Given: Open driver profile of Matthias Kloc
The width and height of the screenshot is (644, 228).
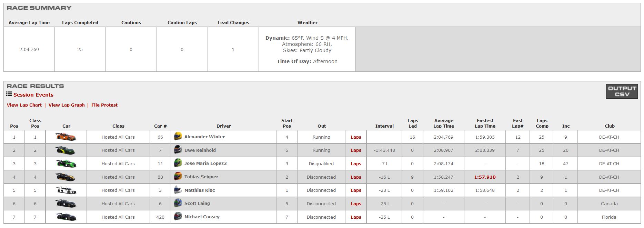Looking at the screenshot, I should [199, 190].
